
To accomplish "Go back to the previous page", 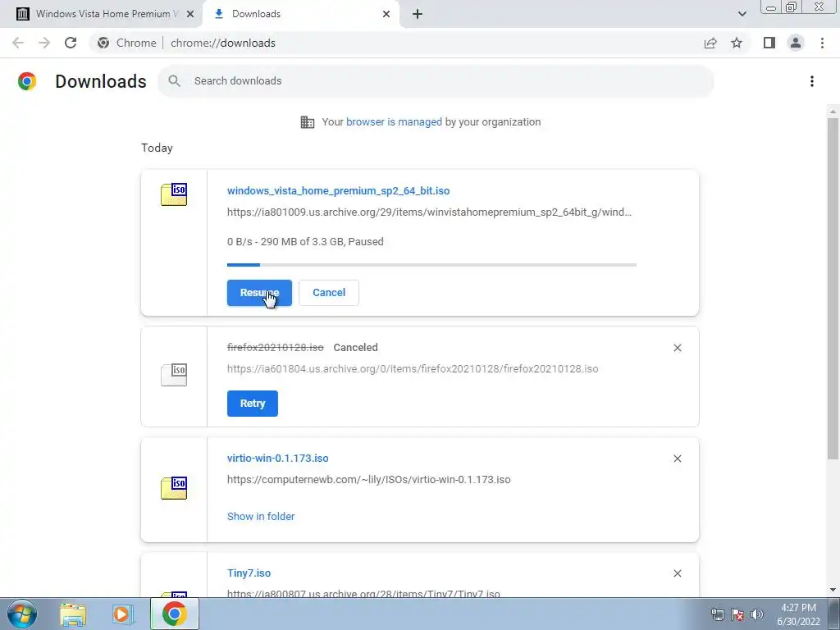I will pos(18,43).
